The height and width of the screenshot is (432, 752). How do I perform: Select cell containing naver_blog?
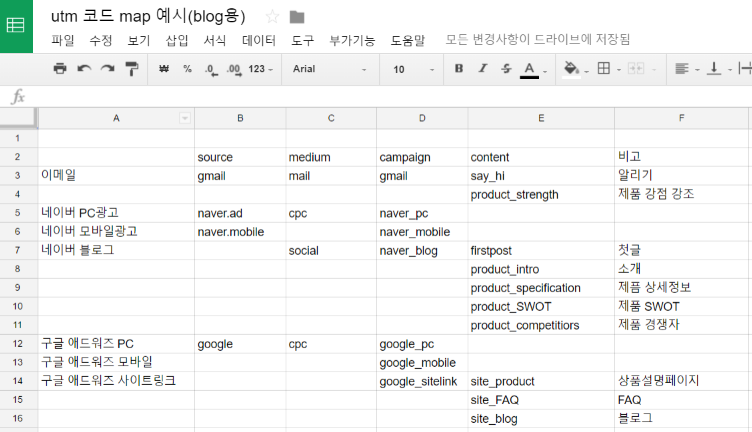coord(422,250)
